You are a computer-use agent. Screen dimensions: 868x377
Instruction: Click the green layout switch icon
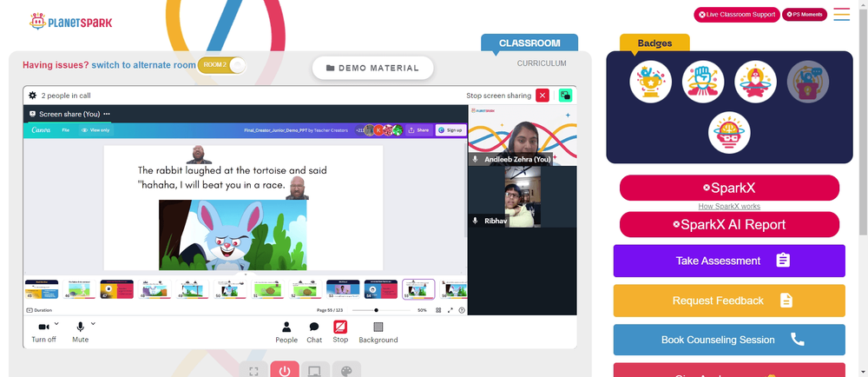565,96
